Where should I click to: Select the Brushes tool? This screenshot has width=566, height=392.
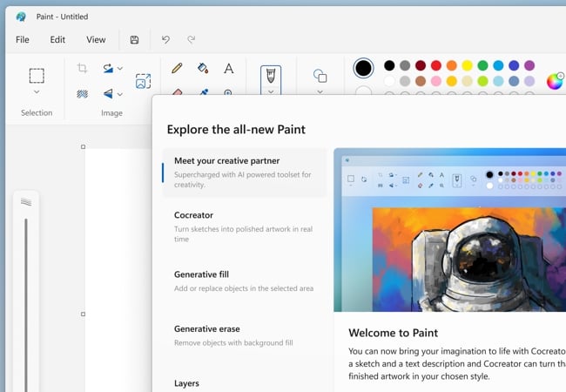271,77
